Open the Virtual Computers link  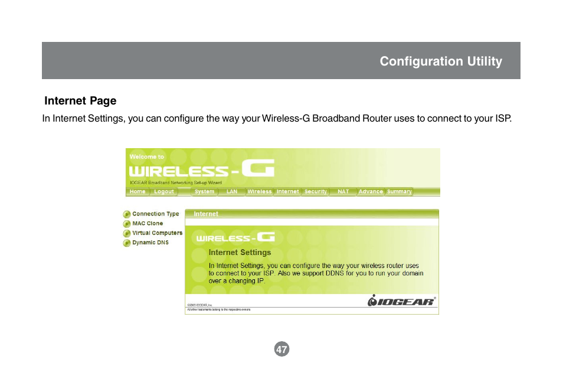coord(157,233)
